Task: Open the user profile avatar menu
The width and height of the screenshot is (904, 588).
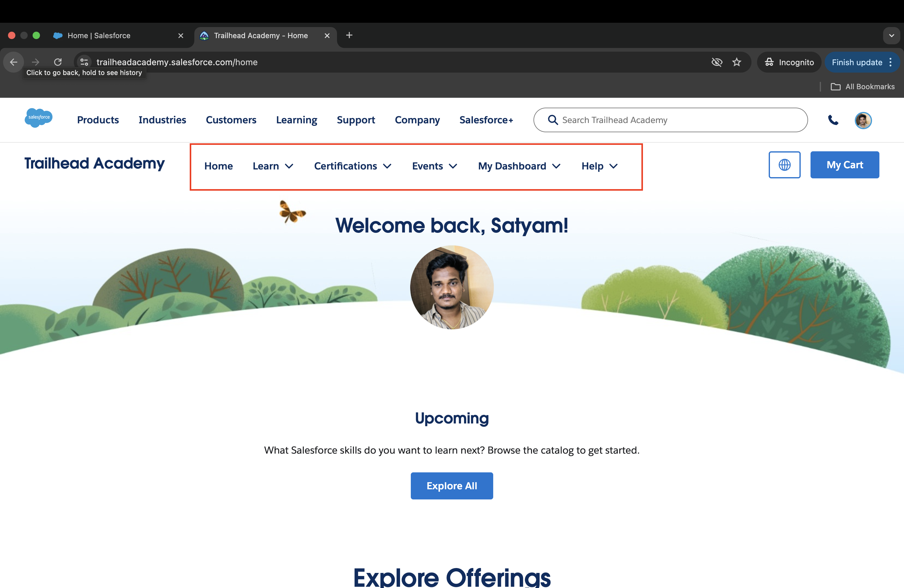Action: tap(863, 121)
